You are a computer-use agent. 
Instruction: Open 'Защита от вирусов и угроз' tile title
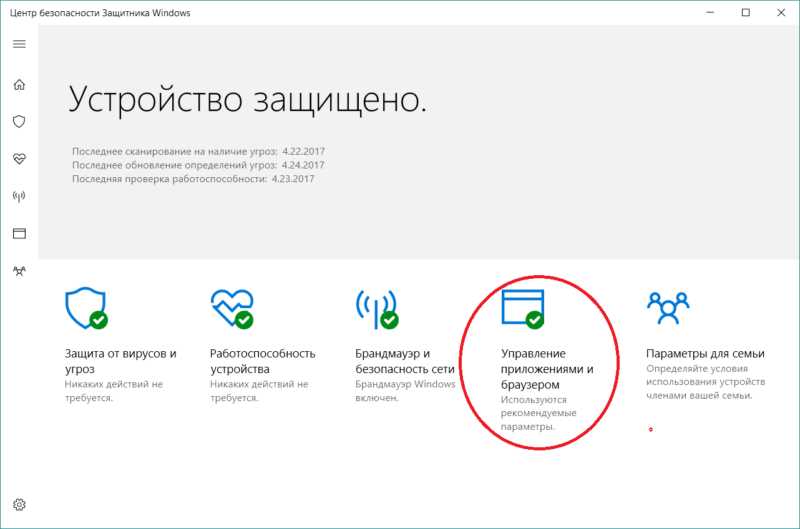click(x=120, y=361)
